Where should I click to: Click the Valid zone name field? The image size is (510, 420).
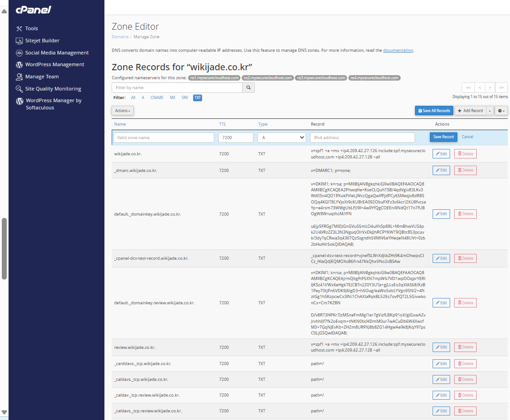tap(163, 138)
